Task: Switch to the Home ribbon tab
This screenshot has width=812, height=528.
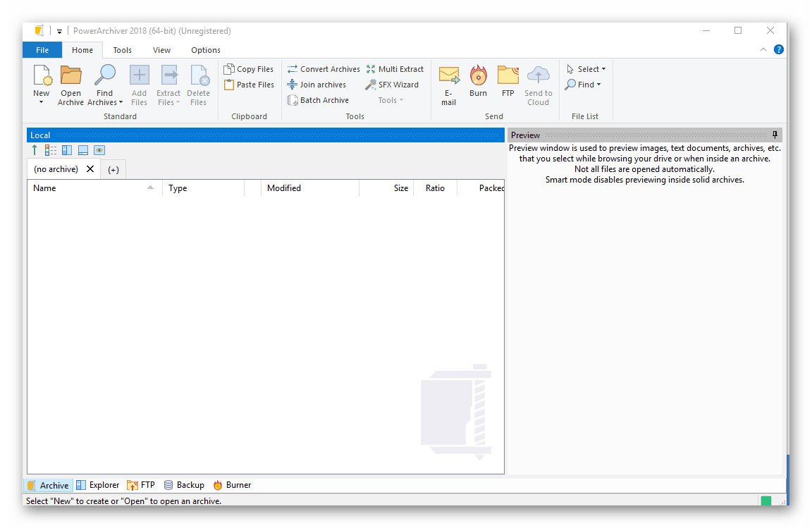Action: point(82,50)
